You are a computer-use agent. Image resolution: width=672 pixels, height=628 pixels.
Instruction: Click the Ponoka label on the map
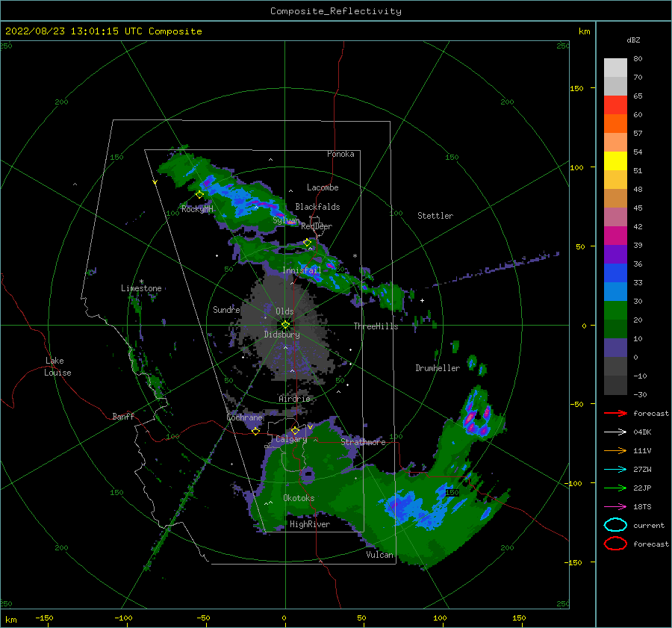340,154
